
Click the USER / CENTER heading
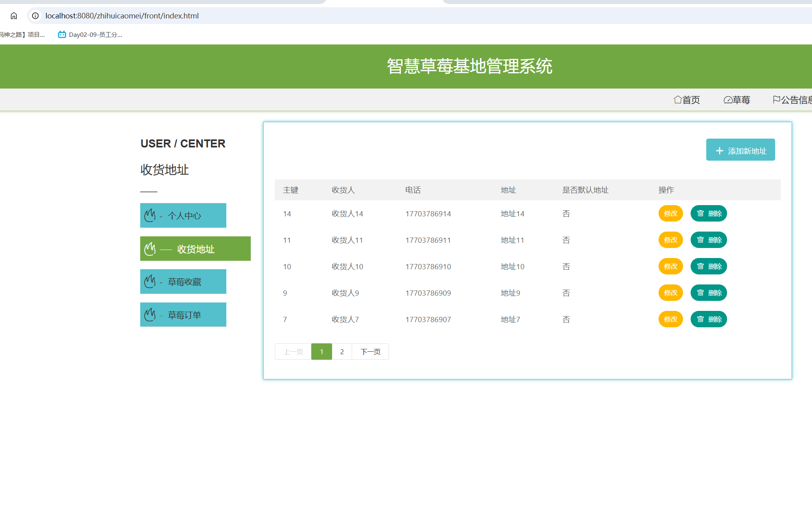[183, 143]
